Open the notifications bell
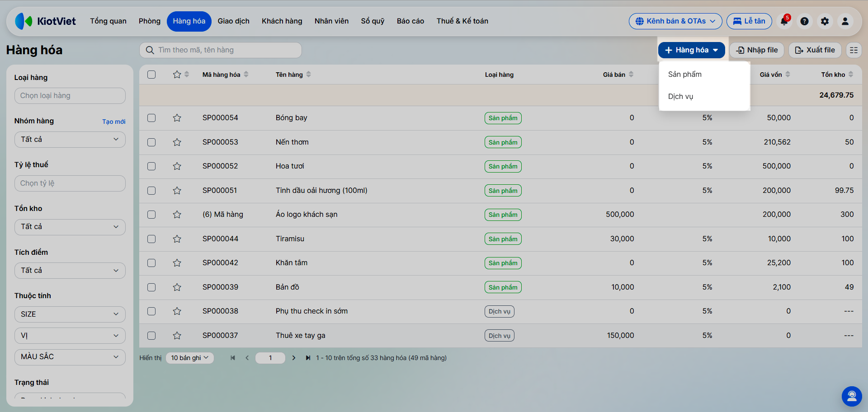This screenshot has height=412, width=868. coord(784,21)
